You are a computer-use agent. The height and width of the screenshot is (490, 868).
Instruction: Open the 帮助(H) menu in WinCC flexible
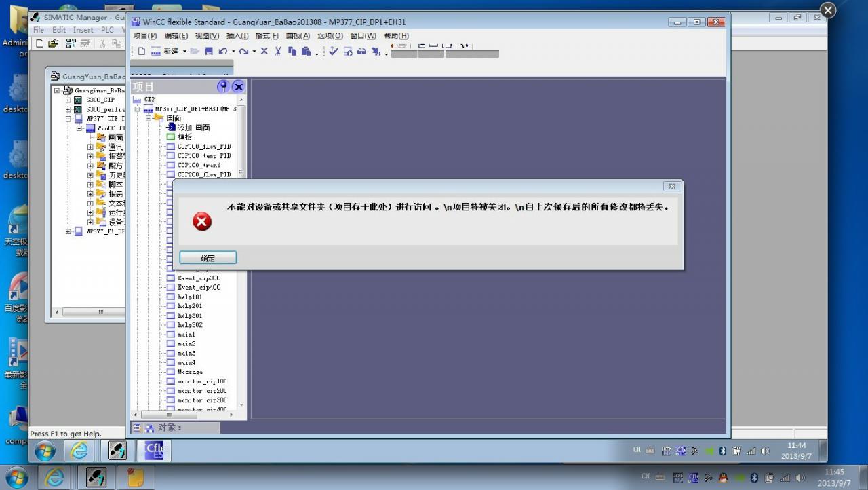click(396, 36)
